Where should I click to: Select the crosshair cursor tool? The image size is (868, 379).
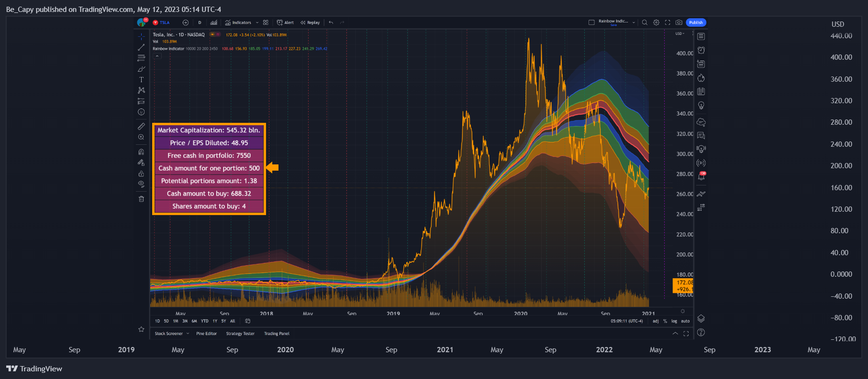tap(141, 36)
